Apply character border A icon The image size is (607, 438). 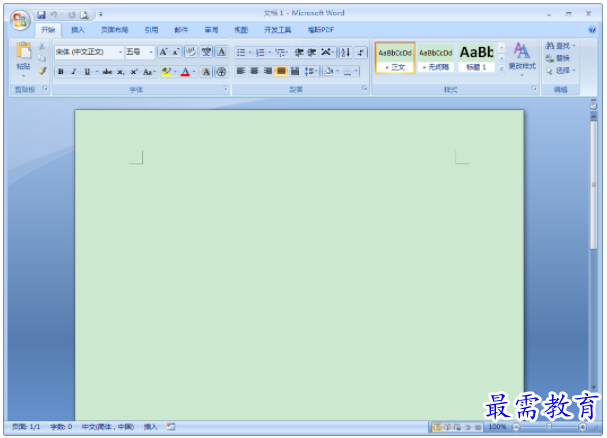coord(221,52)
